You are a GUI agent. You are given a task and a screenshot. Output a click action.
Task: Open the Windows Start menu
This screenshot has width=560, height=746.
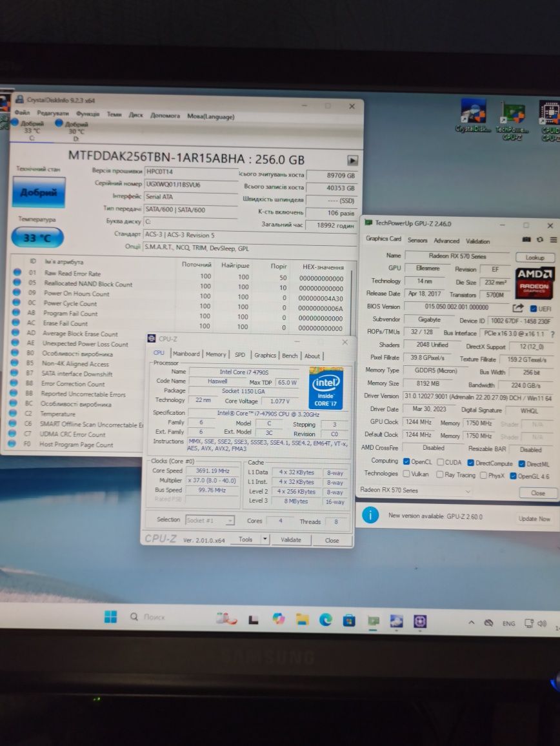(x=110, y=616)
